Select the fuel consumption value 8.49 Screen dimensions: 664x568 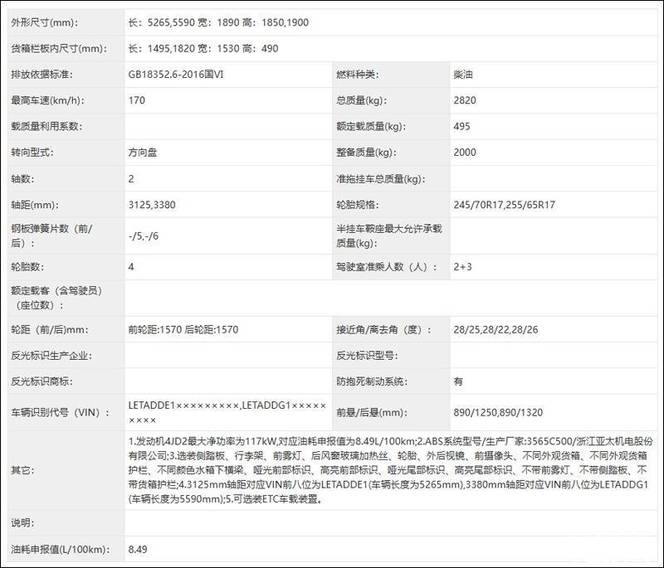138,549
